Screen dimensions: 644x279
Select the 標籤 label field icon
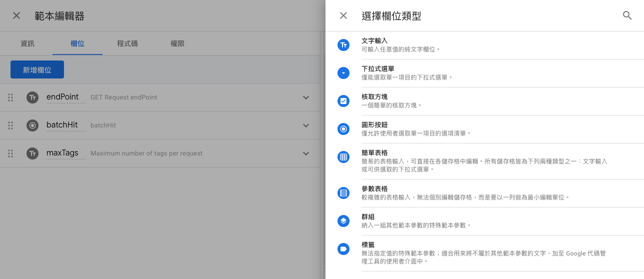click(x=343, y=249)
